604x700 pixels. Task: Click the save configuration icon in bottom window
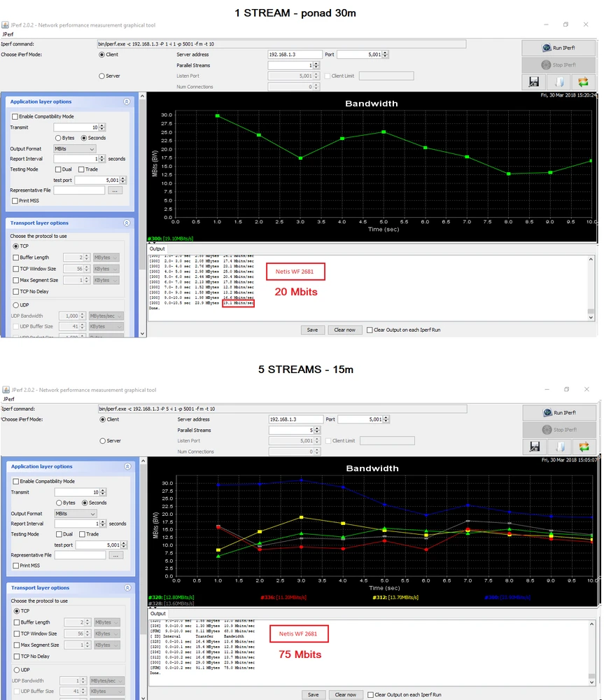tap(535, 447)
